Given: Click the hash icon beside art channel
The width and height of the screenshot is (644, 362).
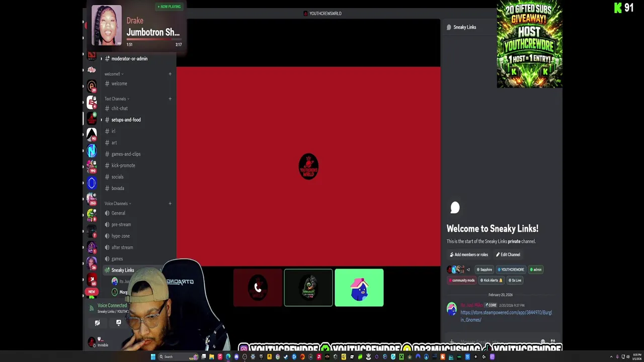Looking at the screenshot, I should click(107, 143).
